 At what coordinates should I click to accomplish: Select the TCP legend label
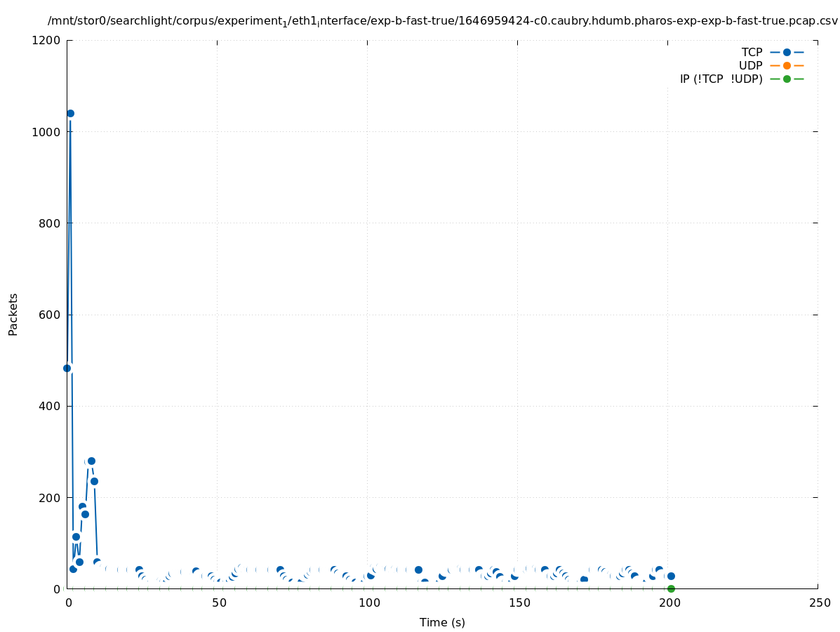[752, 53]
